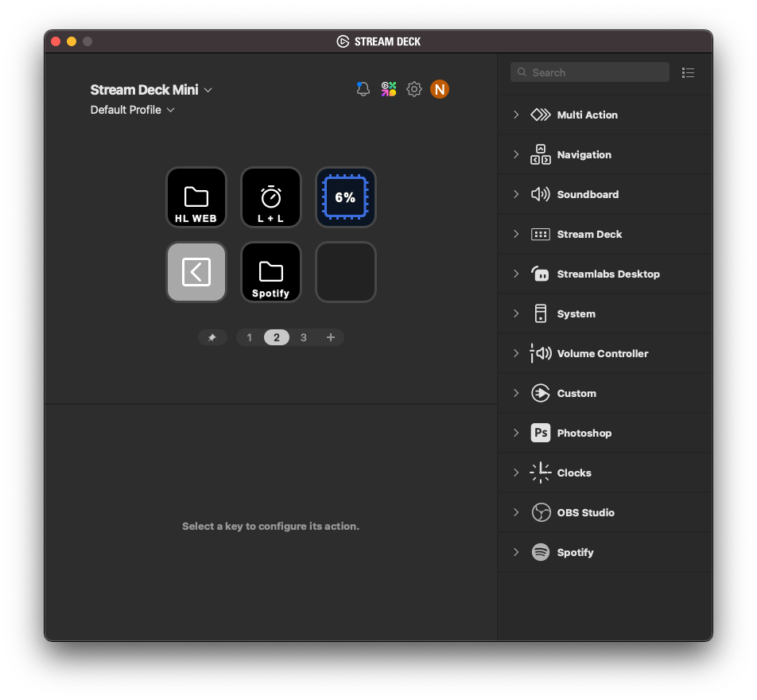Toggle the actions list view icon
Screen dimensions: 757x700
pos(688,72)
